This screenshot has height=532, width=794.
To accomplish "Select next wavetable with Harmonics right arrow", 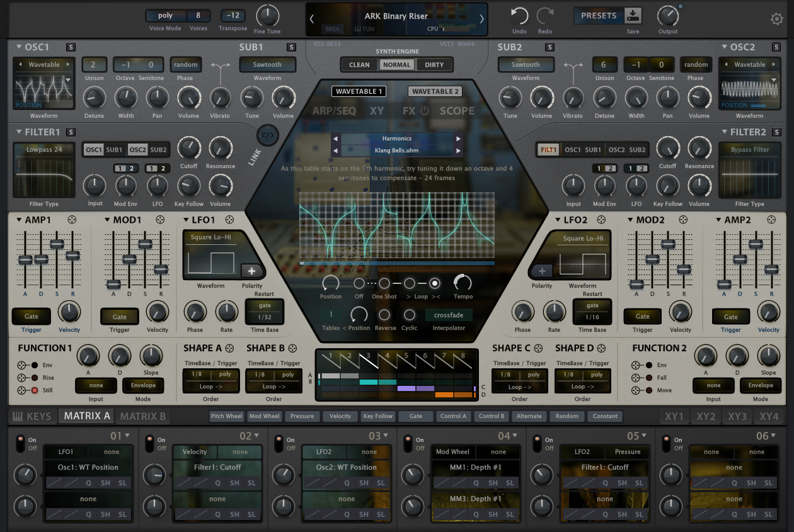I will click(458, 139).
